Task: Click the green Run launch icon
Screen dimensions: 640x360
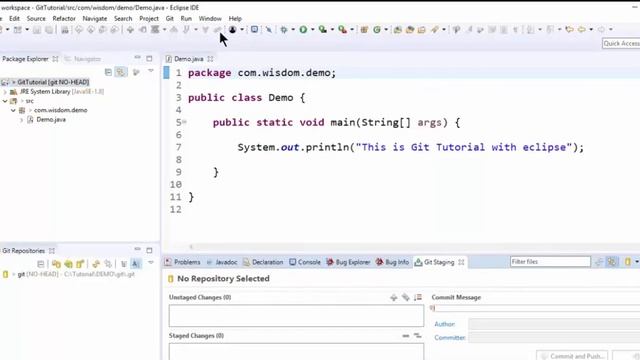Action: coord(303,29)
